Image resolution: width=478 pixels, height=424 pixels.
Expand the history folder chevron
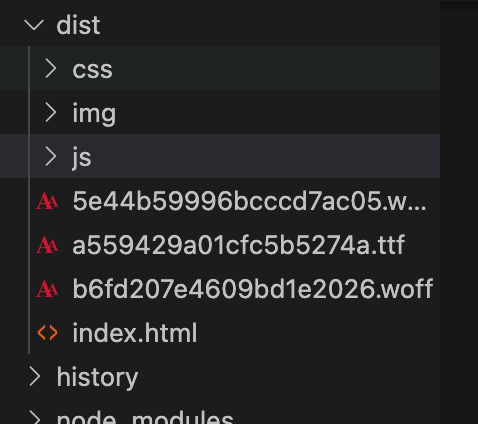click(35, 377)
